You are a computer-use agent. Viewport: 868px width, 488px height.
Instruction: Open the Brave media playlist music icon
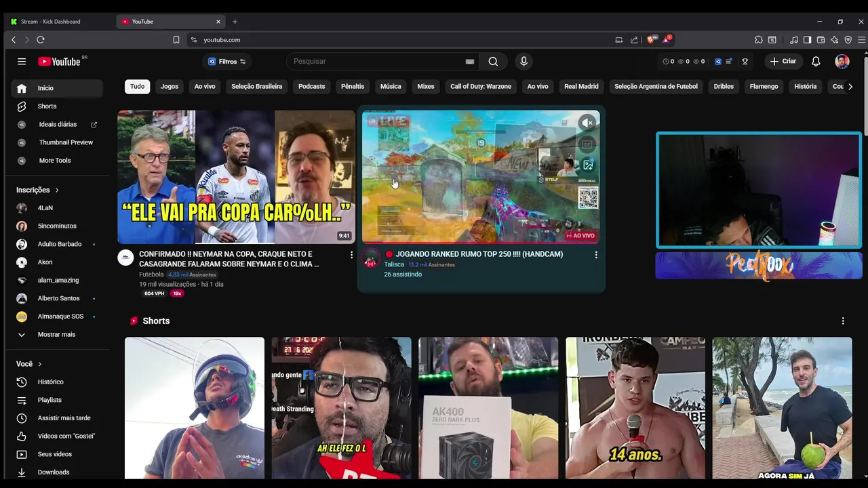coord(794,40)
